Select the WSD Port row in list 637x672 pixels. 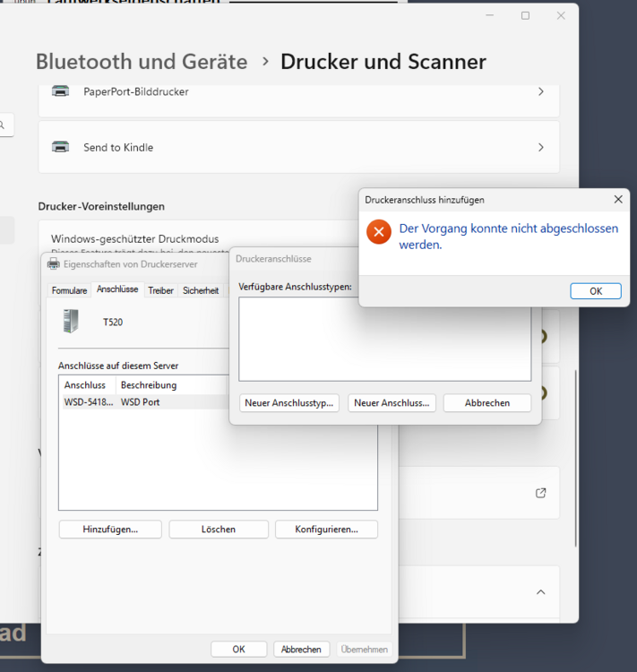pos(140,402)
